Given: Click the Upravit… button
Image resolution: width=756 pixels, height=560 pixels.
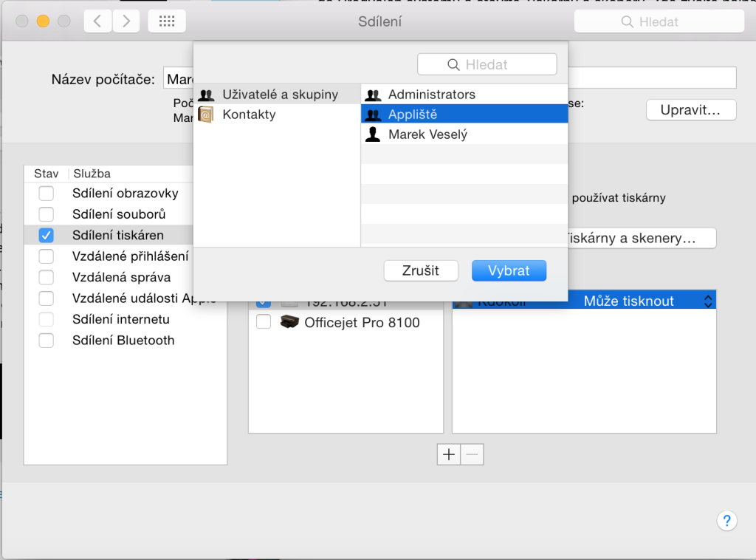Looking at the screenshot, I should click(x=690, y=110).
